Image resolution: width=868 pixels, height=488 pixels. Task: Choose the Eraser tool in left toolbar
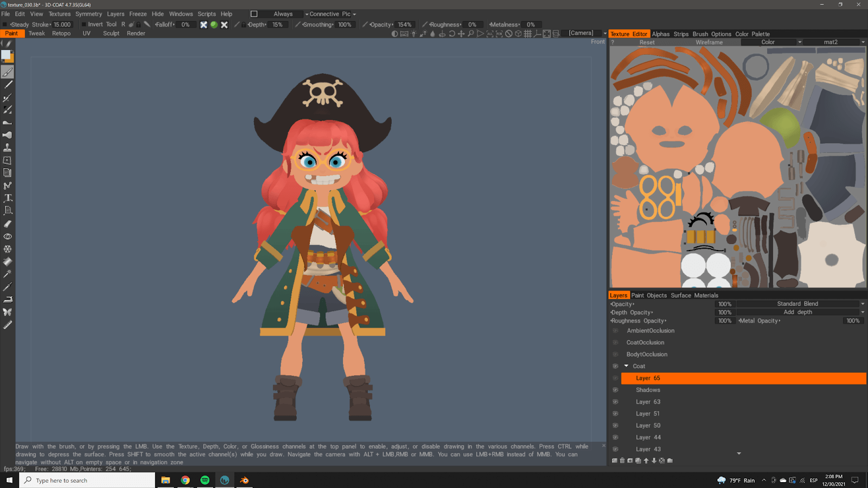[8, 223]
